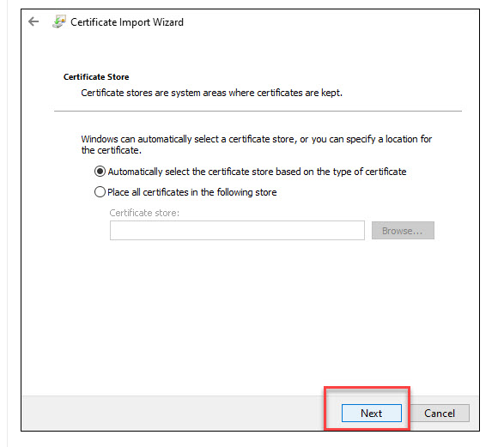
Task: Click the Certificate Import Wizard title
Action: (x=127, y=22)
